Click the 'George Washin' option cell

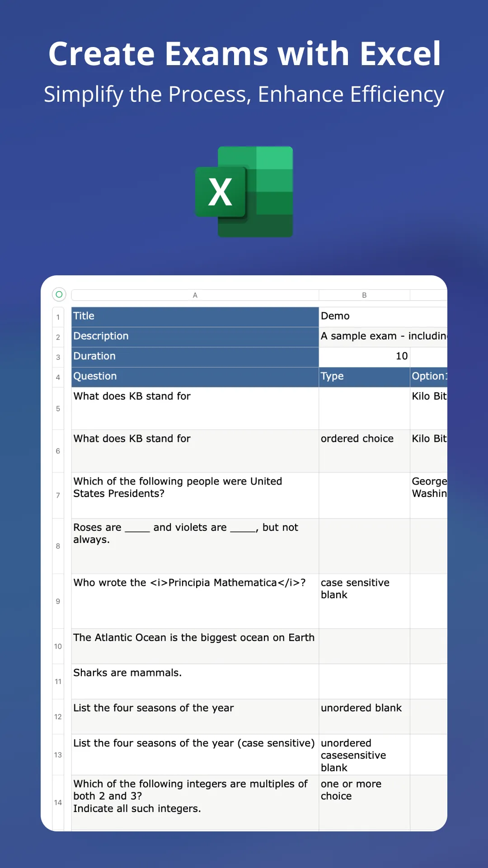tap(429, 495)
